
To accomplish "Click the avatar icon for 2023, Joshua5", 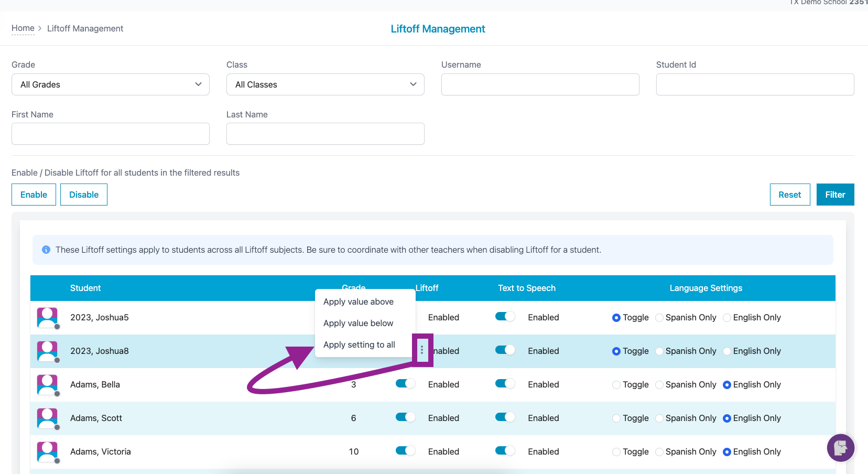I will [x=47, y=318].
